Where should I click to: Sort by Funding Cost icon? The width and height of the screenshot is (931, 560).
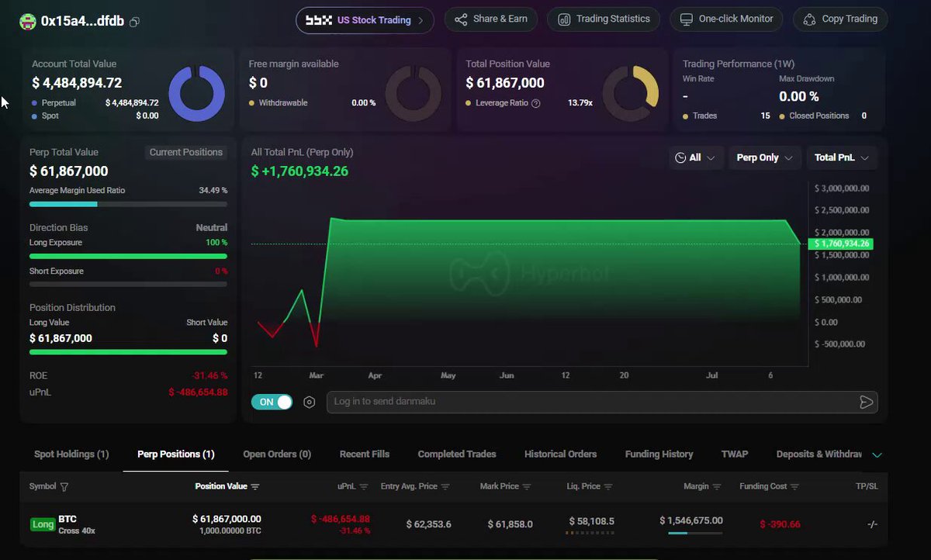point(794,487)
